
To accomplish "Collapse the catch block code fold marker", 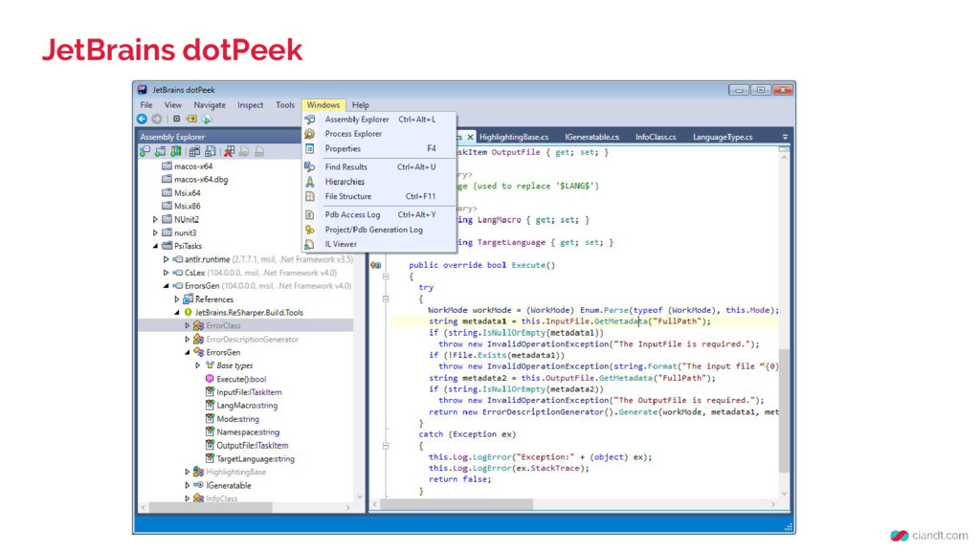I will [386, 446].
